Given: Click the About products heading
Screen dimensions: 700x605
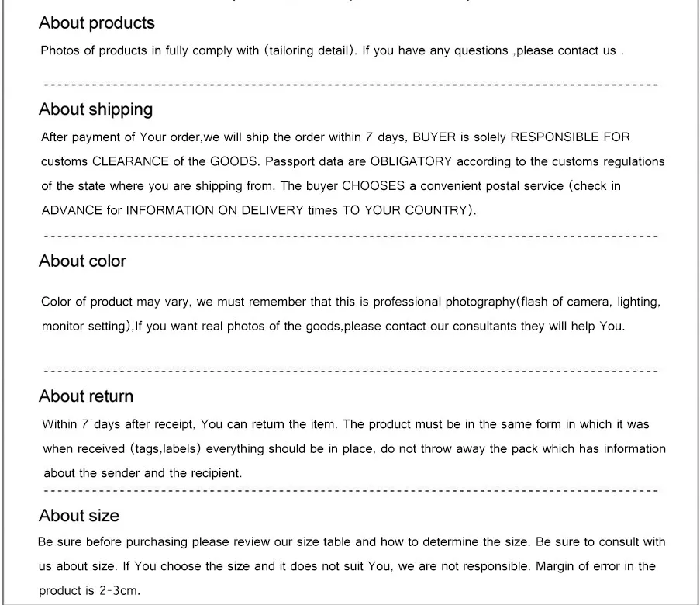Looking at the screenshot, I should 96,22.
